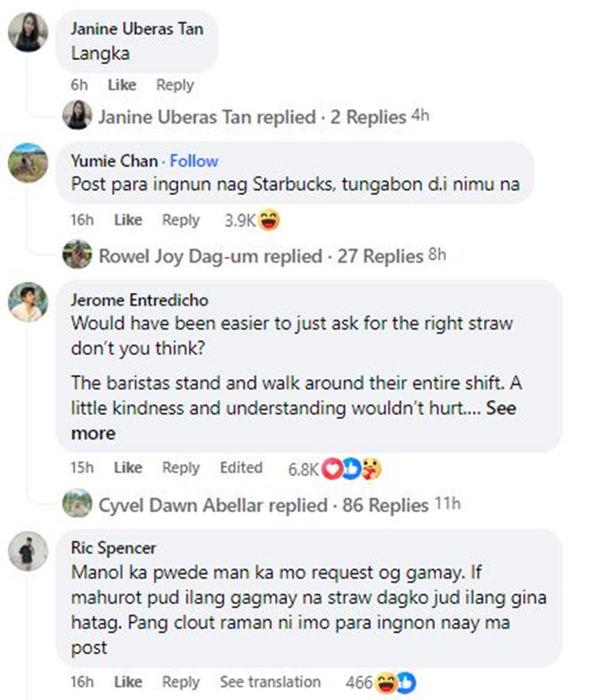
Task: Like Janine Uberas Tan's Langka comment
Action: pos(122,85)
